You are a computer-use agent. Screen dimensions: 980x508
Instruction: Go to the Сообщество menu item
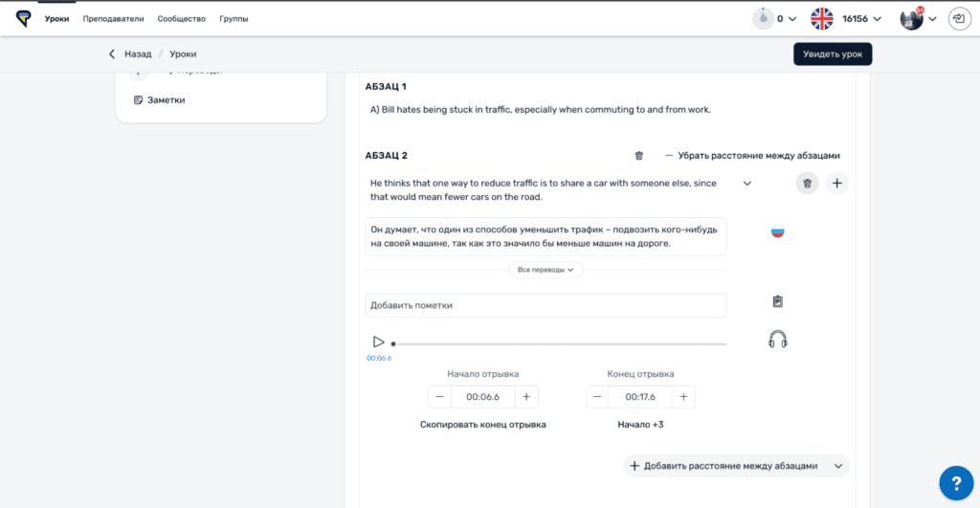(x=182, y=18)
